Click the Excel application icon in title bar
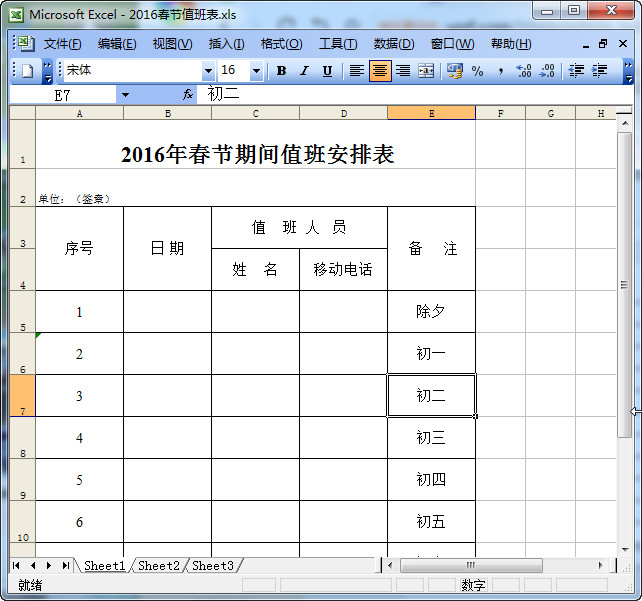Screen dimensions: 642x601 tap(17, 15)
